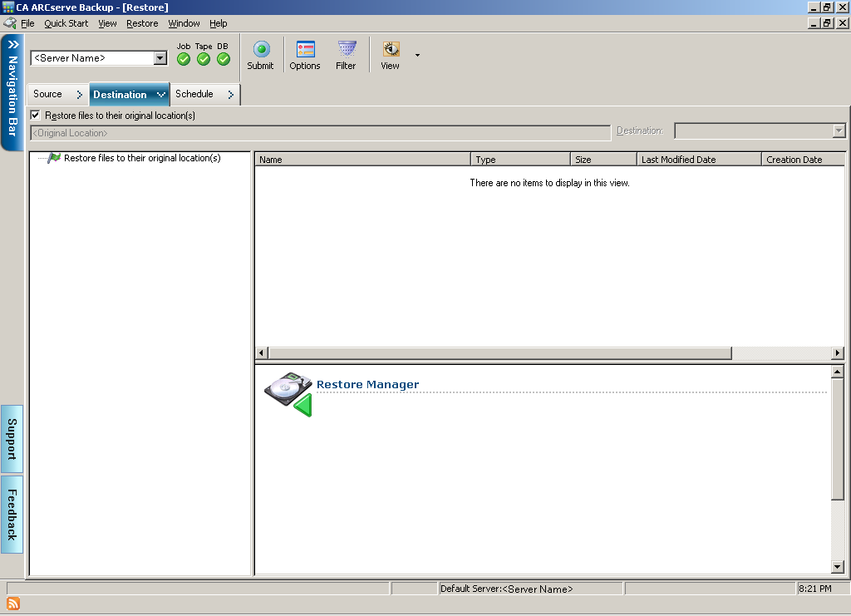Click the horizontal scrollbar in file list
This screenshot has width=851, height=616.
499,353
